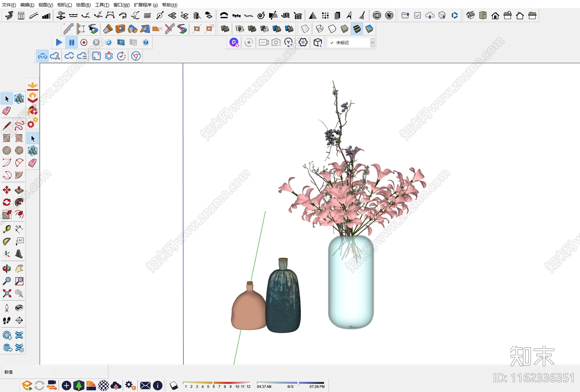This screenshot has width=580, height=392.
Task: Select the Position Camera tool
Action: [7, 308]
